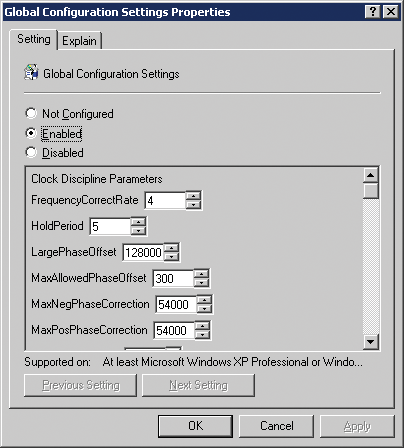404x448 pixels.
Task: Click the Cancel button
Action: pyautogui.click(x=277, y=426)
